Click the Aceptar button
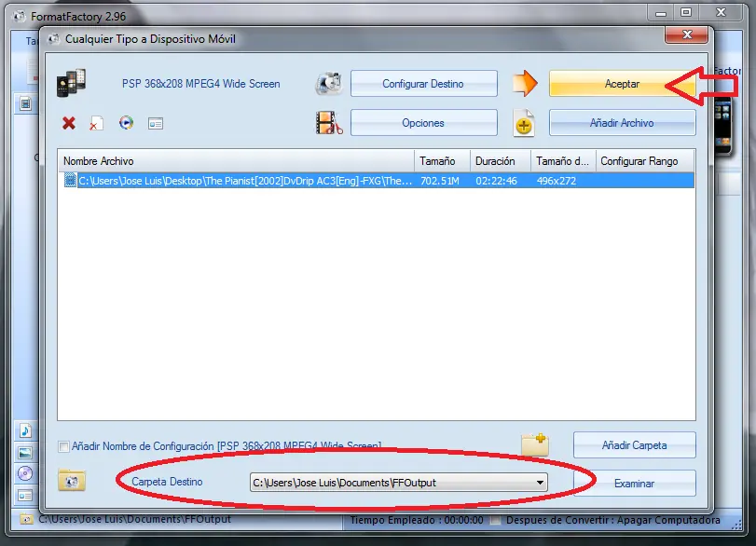 pos(622,83)
